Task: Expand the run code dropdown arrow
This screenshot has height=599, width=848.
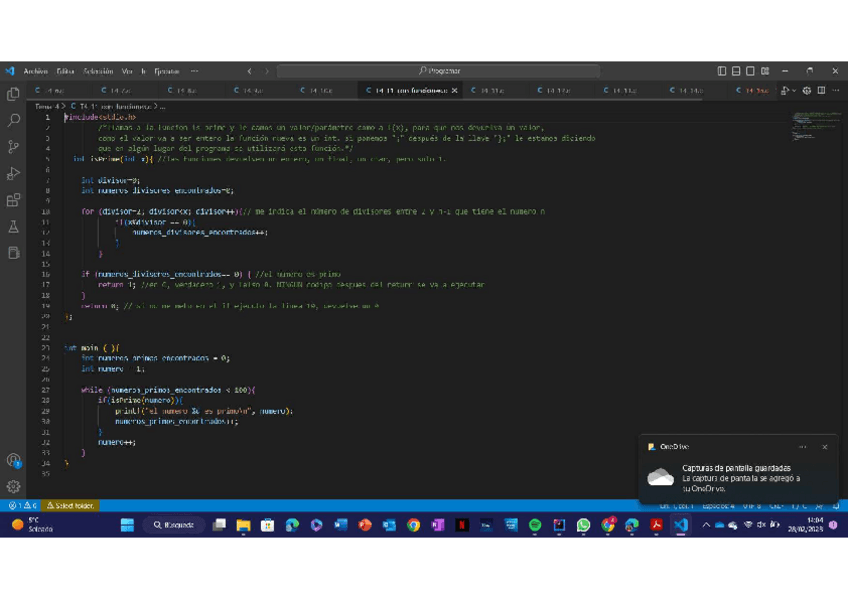Action: [795, 91]
